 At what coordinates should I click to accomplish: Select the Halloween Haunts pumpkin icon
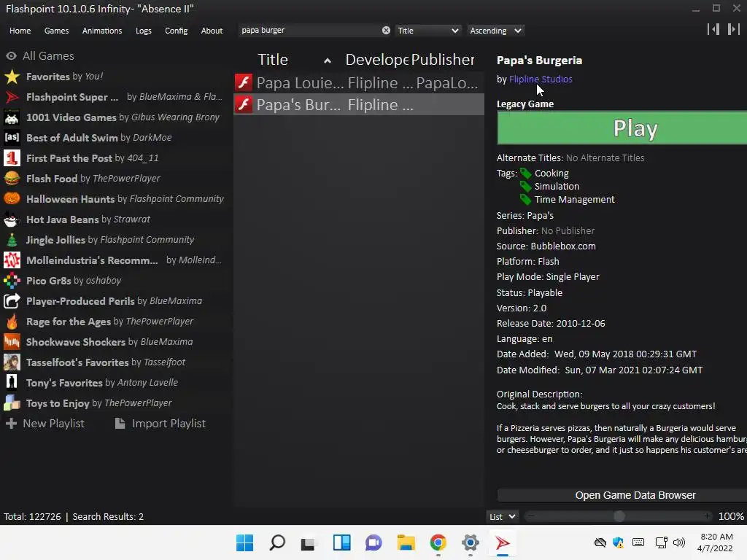12,198
